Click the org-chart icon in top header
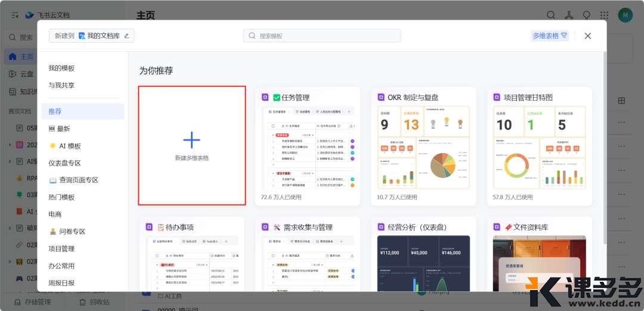The height and width of the screenshot is (311, 644). (x=569, y=15)
